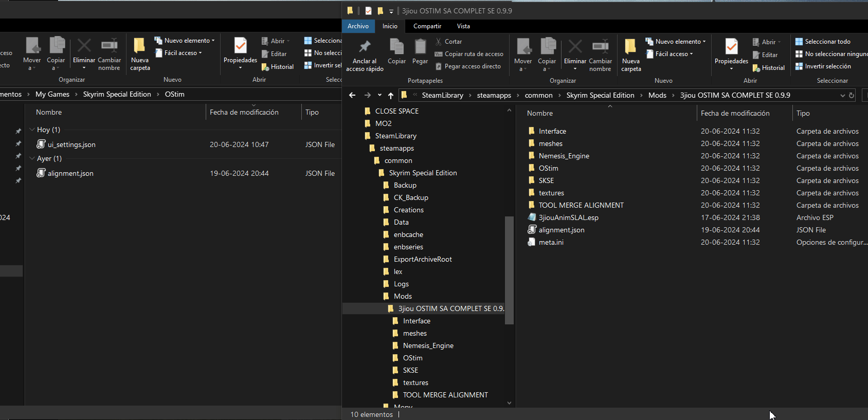Viewport: 868px width, 420px height.
Task: Switch to the Vista ribbon tab
Action: tap(463, 26)
